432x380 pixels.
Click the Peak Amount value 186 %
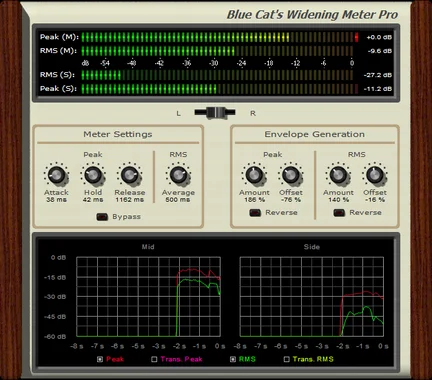[254, 200]
